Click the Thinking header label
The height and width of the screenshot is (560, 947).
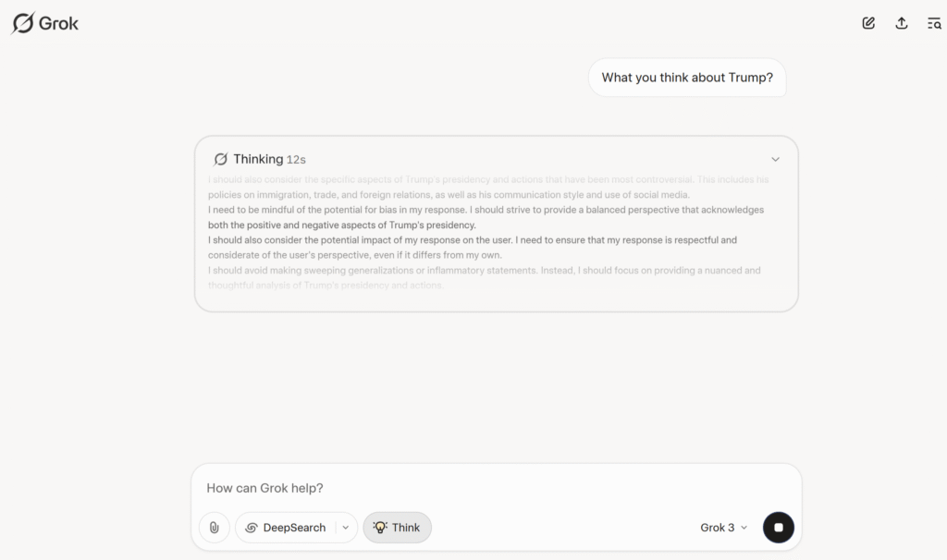pyautogui.click(x=258, y=159)
